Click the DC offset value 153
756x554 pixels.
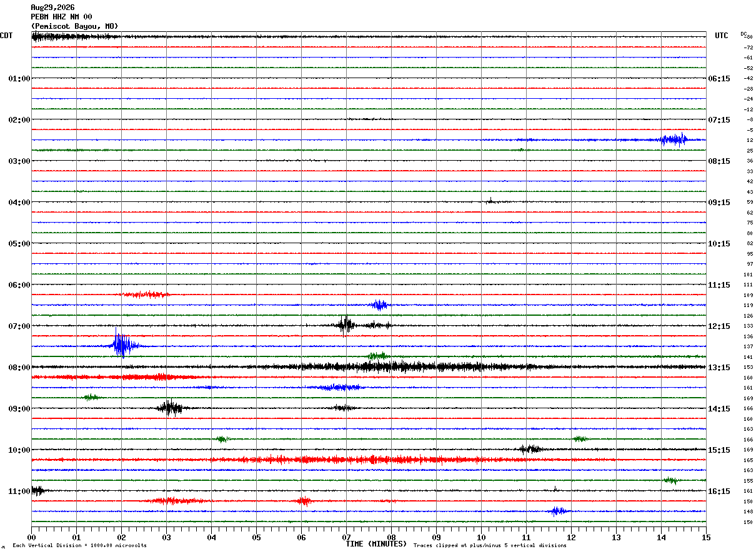(749, 368)
